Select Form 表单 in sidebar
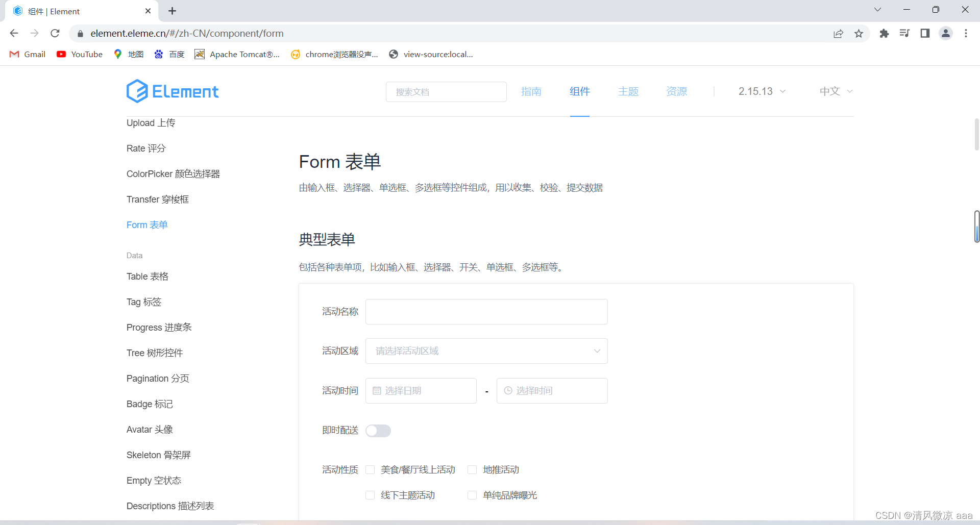980x525 pixels. pyautogui.click(x=147, y=225)
